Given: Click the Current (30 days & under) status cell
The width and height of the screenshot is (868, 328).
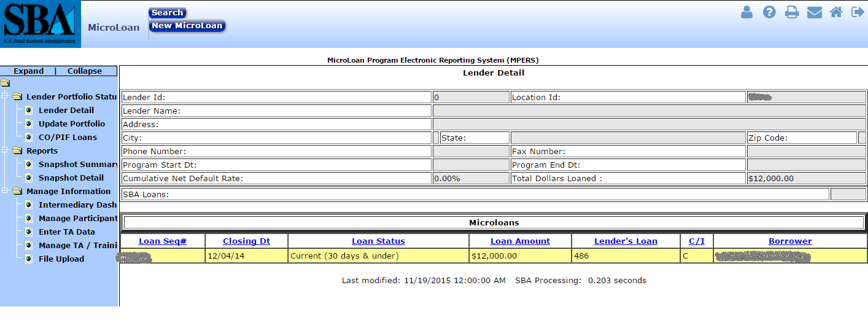Looking at the screenshot, I should pyautogui.click(x=378, y=256).
